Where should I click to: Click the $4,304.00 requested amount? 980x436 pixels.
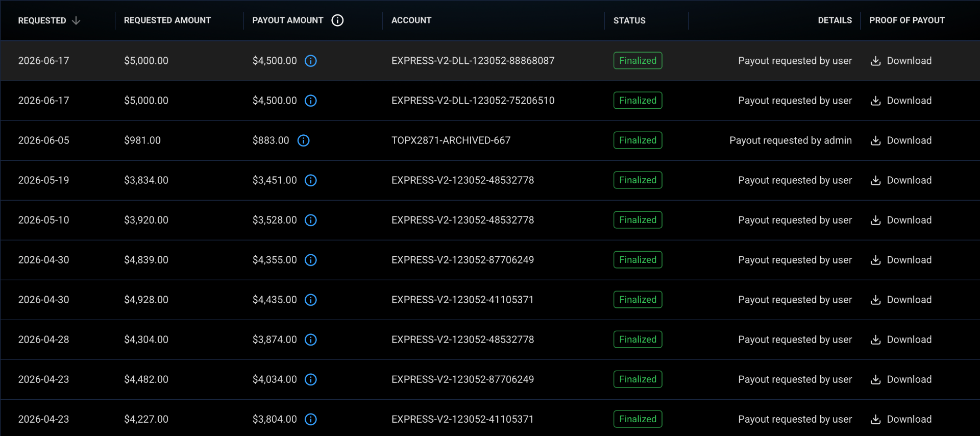146,340
